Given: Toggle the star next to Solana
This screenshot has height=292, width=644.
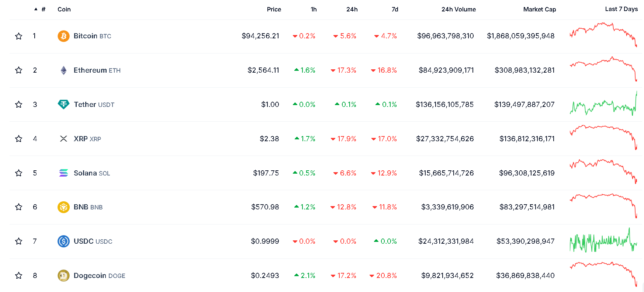Looking at the screenshot, I should (x=19, y=173).
